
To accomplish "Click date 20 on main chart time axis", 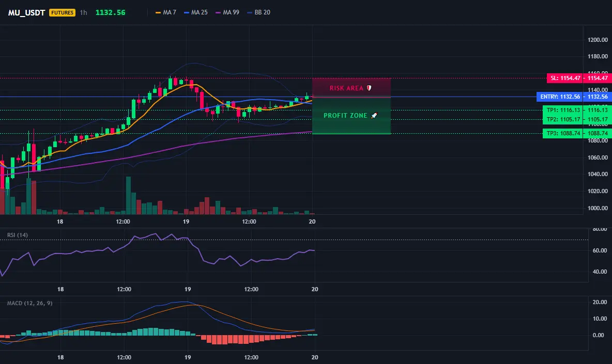I will coord(312,221).
